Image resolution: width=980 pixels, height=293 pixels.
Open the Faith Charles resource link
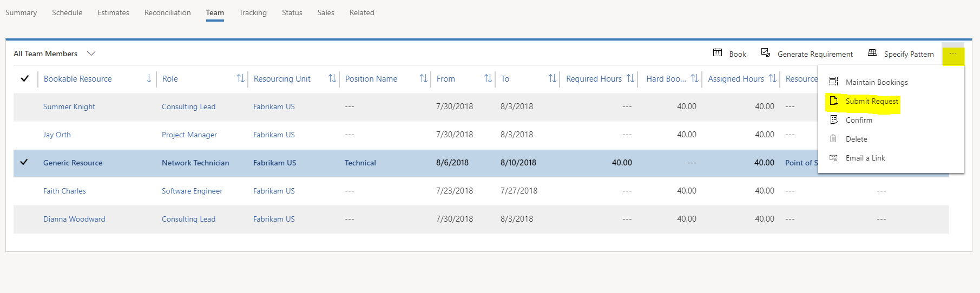click(64, 191)
